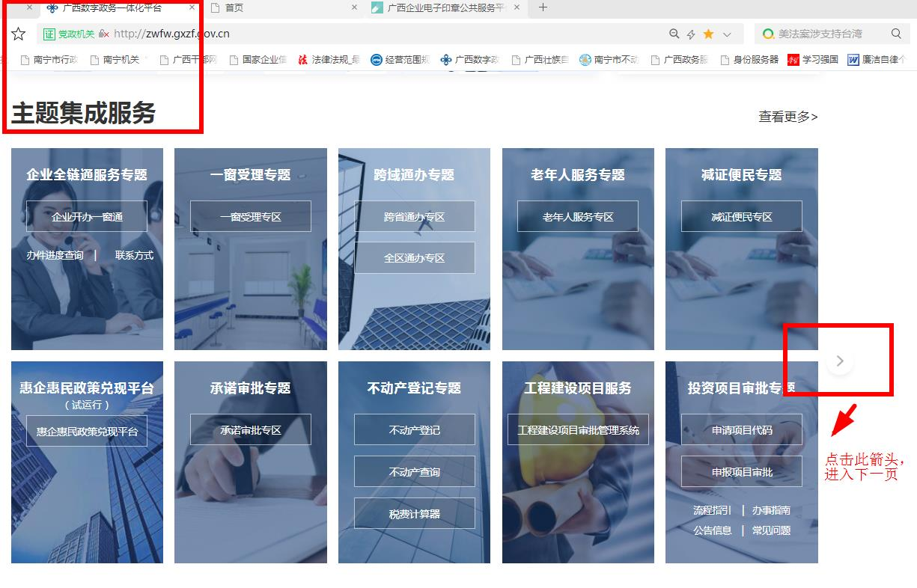This screenshot has height=588, width=917.
Task: Click the search magnifier in the search box
Action: (x=896, y=34)
